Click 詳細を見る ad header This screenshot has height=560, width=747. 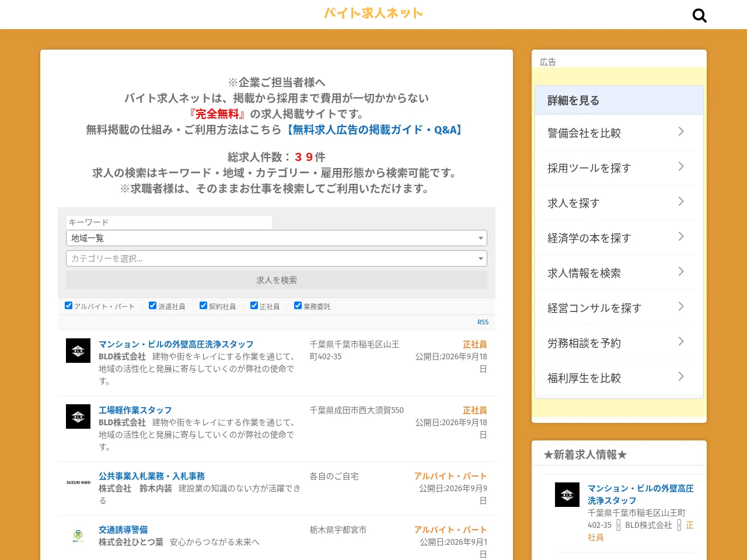point(619,100)
